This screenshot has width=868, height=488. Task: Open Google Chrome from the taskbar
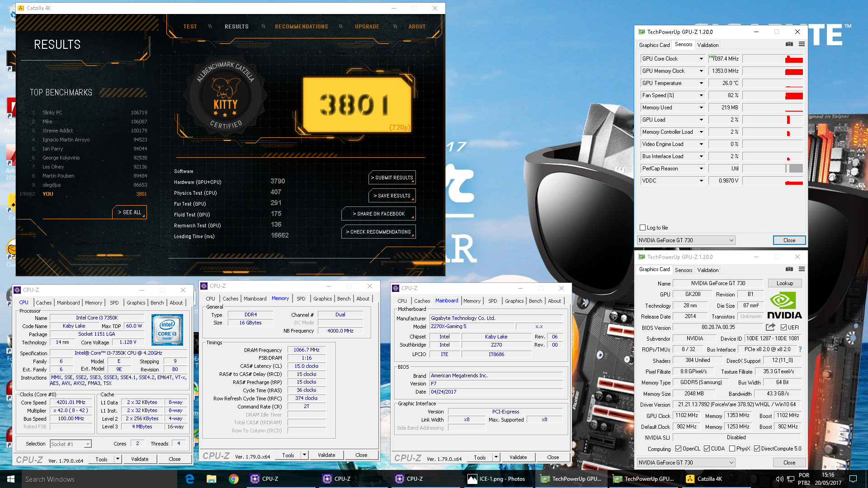(233, 479)
